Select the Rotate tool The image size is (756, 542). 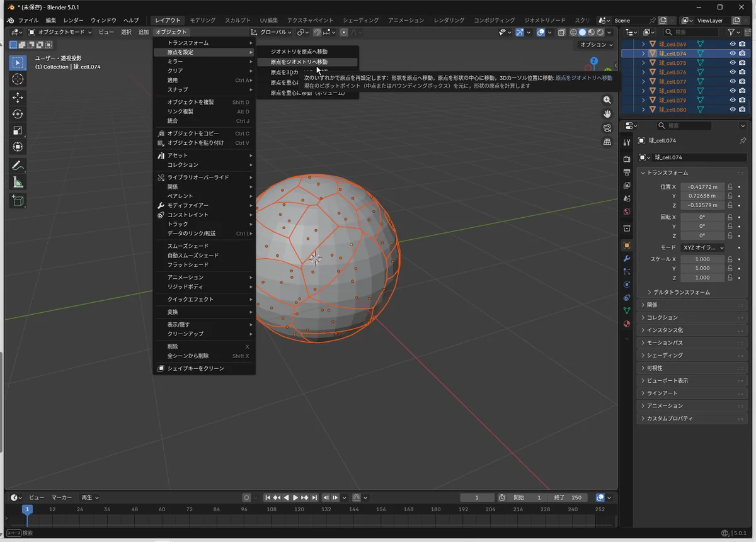click(x=18, y=114)
